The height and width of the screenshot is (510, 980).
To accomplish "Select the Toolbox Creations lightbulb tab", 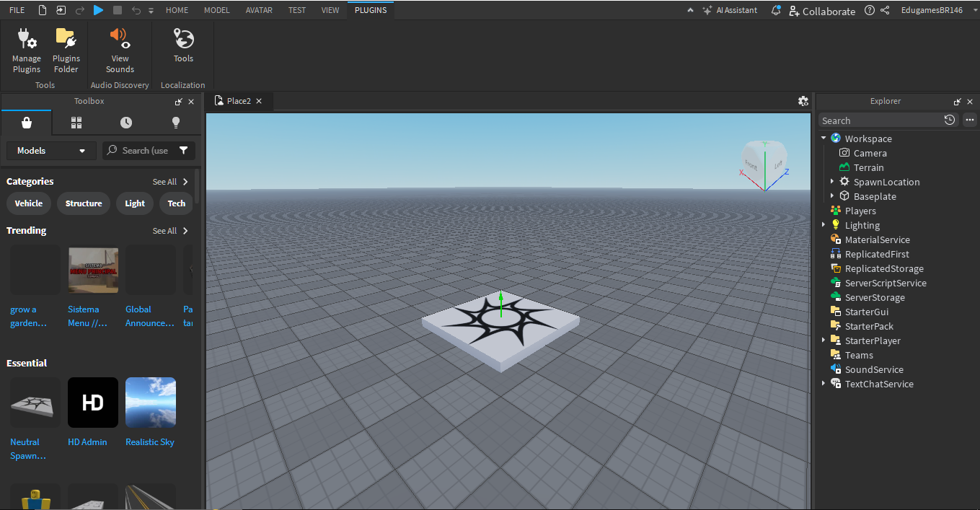I will 176,123.
